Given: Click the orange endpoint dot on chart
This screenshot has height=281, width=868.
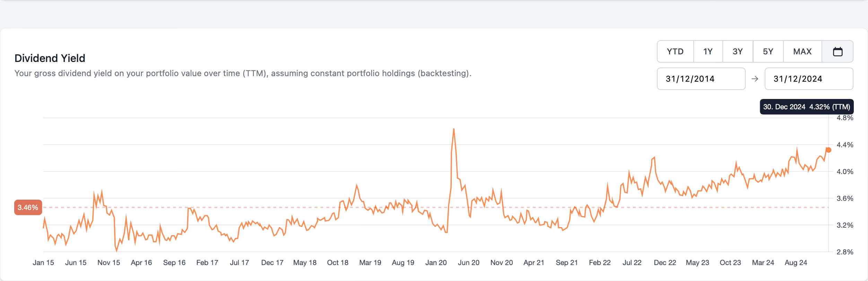Looking at the screenshot, I should coord(828,150).
